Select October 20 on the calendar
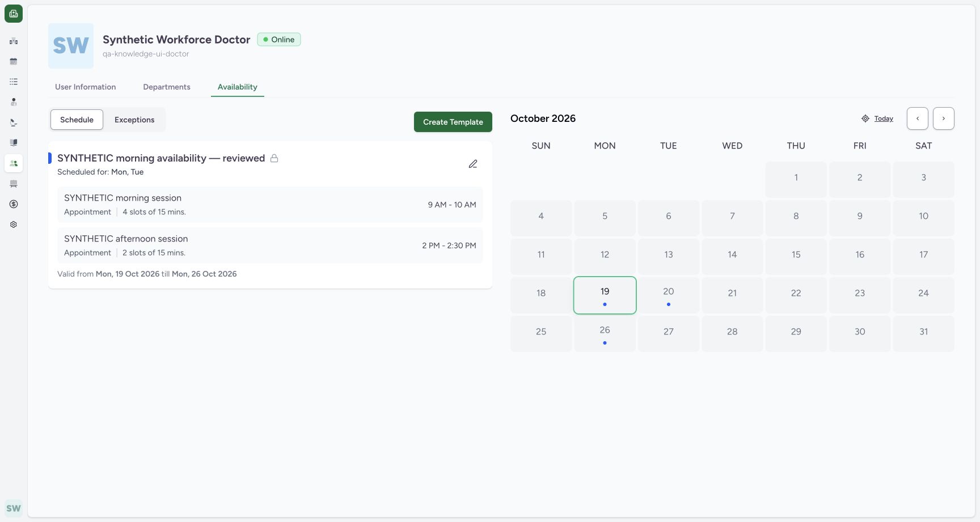 coord(669,295)
